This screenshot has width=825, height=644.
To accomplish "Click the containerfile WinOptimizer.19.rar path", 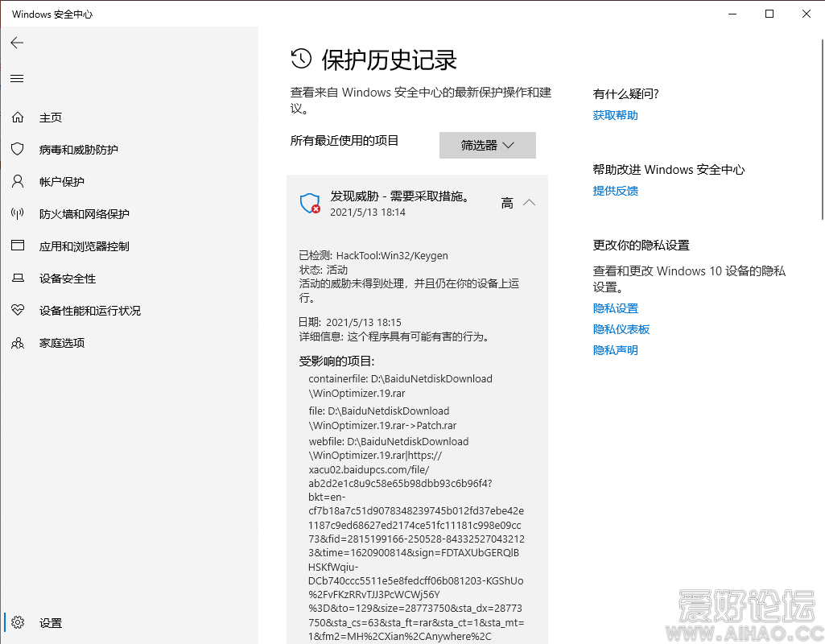I will (x=400, y=386).
